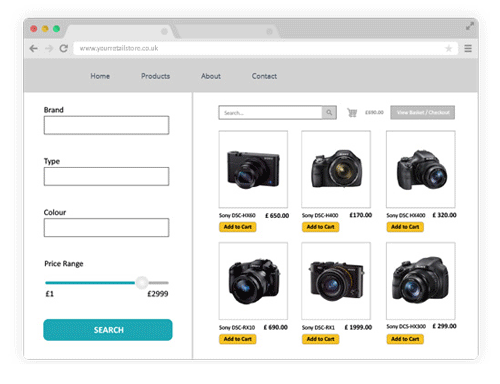Click the browser back arrow
Screen dimensions: 500x384
coord(34,49)
